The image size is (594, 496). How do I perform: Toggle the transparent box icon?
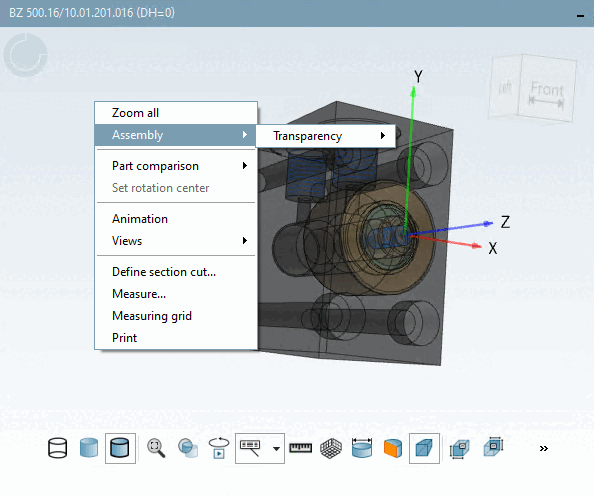click(x=424, y=448)
